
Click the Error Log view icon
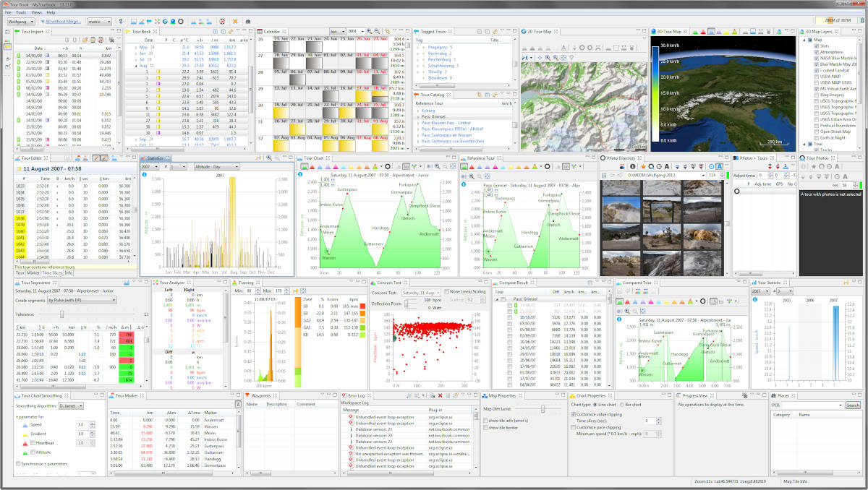click(344, 396)
